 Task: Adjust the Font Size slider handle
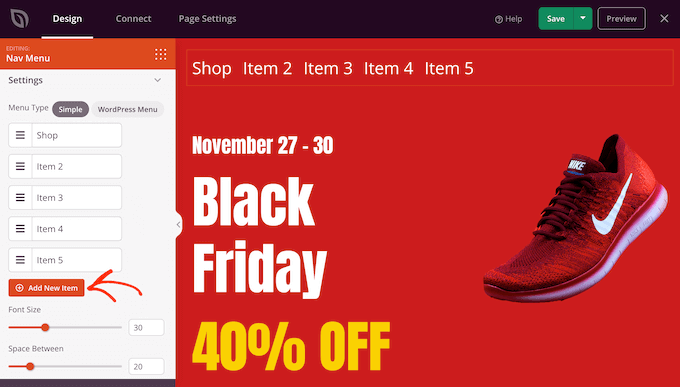coord(45,328)
